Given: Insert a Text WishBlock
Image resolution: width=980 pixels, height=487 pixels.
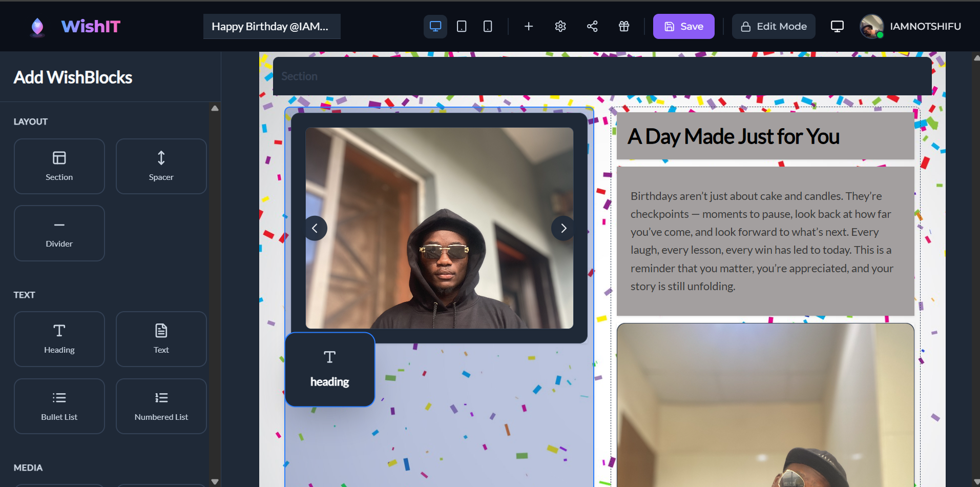Looking at the screenshot, I should 161,339.
